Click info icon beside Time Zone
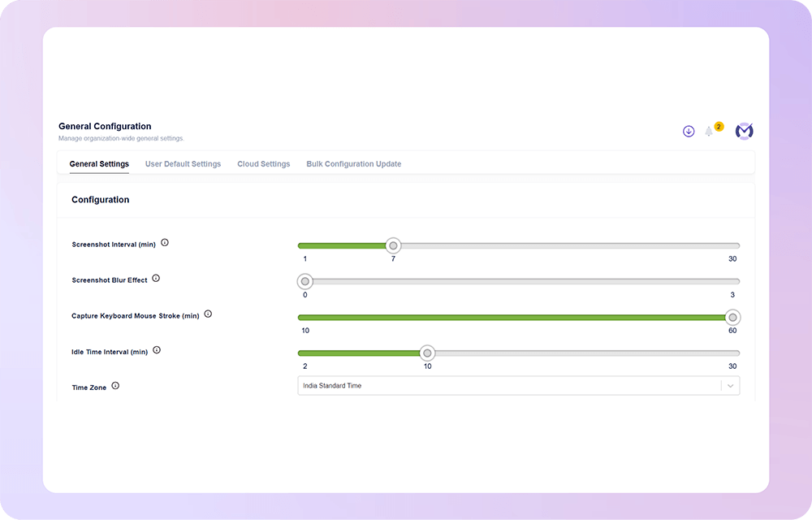This screenshot has width=812, height=520. 115,385
